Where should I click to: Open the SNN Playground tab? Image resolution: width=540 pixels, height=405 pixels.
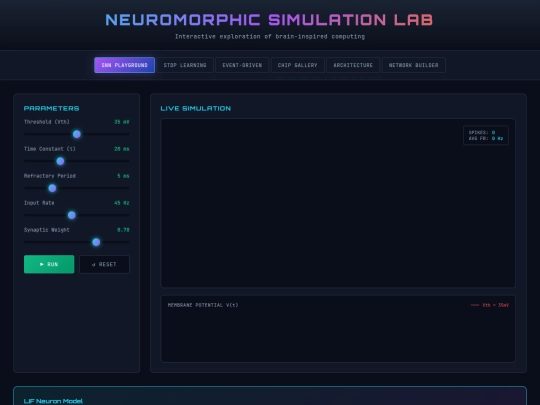click(x=124, y=65)
